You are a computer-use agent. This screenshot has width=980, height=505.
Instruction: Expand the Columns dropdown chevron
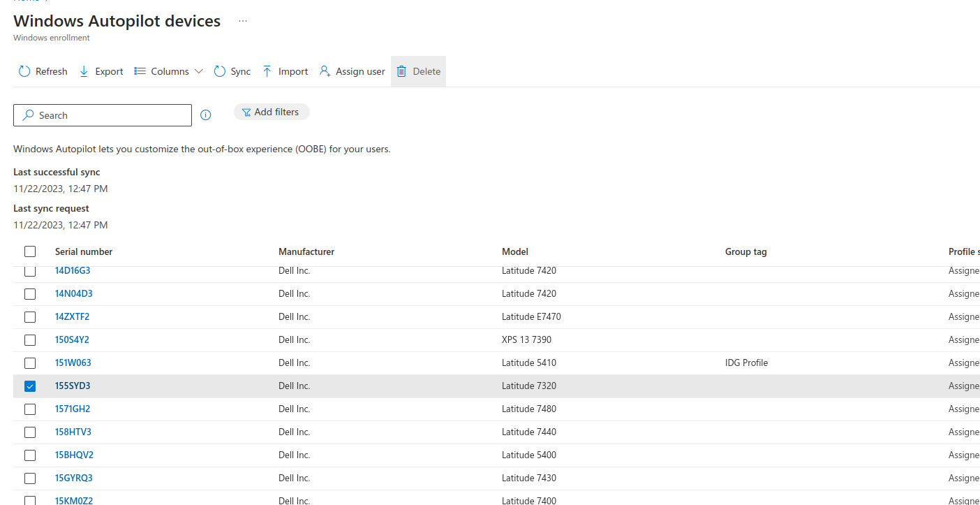pos(198,71)
